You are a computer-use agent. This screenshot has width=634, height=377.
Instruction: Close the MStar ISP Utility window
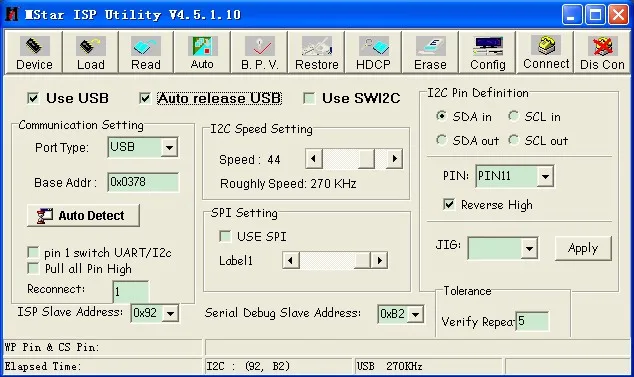(x=619, y=15)
